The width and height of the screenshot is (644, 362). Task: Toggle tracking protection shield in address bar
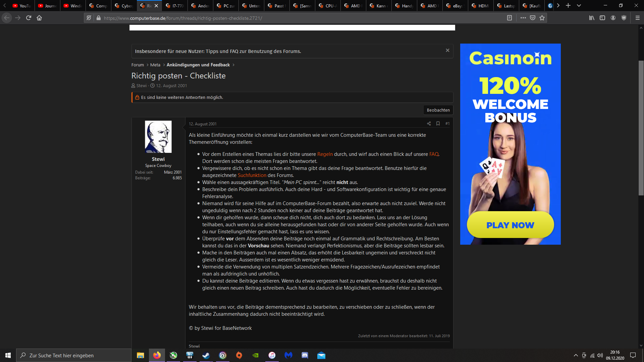click(x=89, y=18)
